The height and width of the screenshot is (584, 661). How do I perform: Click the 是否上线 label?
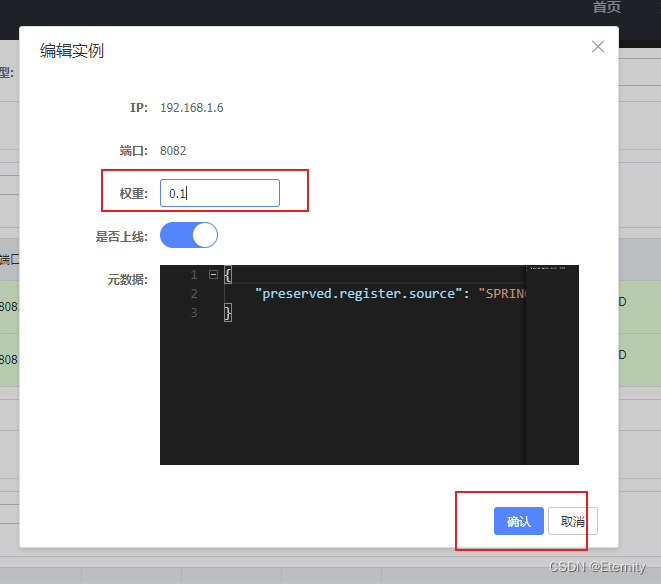pyautogui.click(x=121, y=237)
